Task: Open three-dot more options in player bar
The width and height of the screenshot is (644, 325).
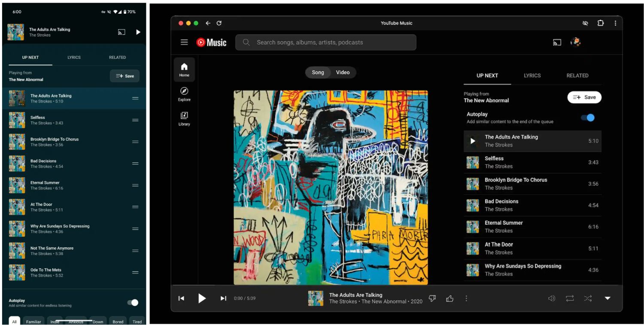Action: tap(466, 298)
